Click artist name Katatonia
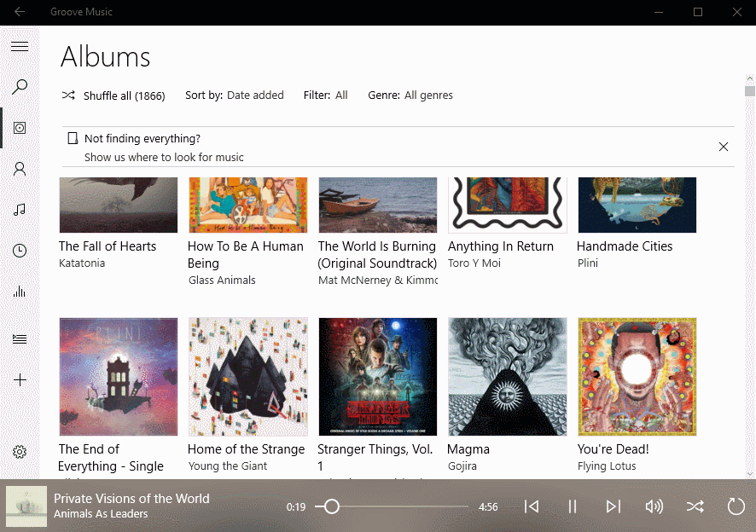 (x=82, y=263)
